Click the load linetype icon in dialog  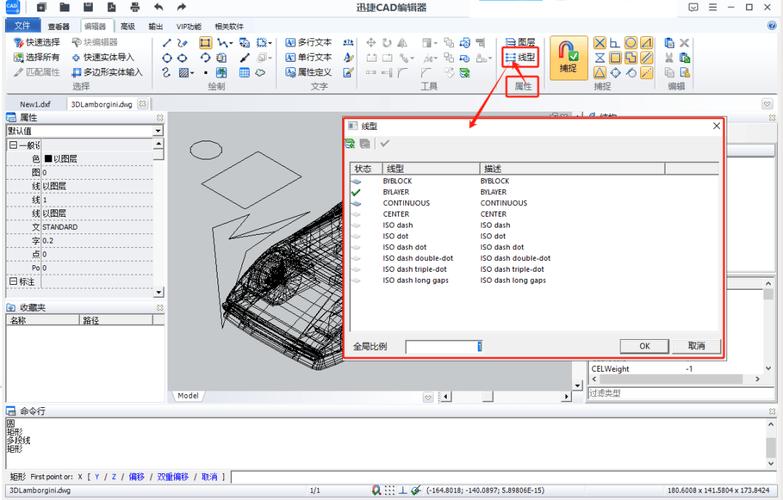click(x=351, y=144)
